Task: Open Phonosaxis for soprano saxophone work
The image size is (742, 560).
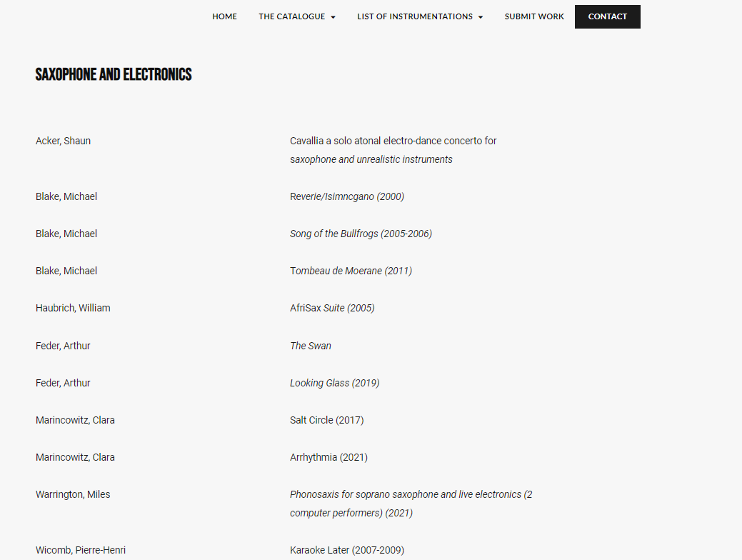Action: click(x=411, y=494)
